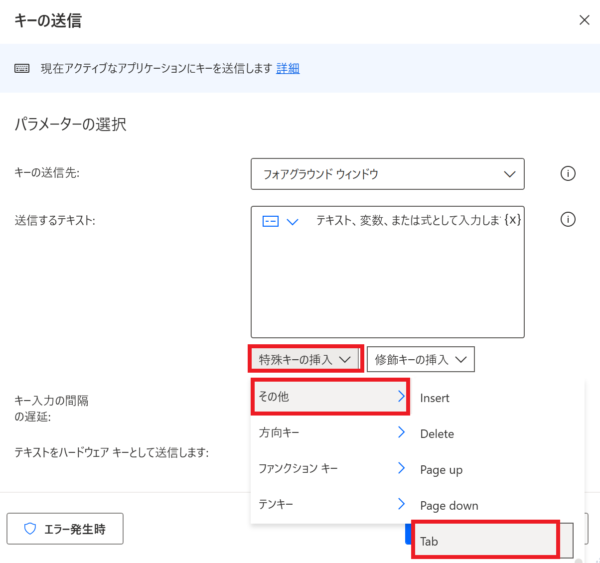600x563 pixels.
Task: Expand the input mode chevron
Action: (292, 222)
